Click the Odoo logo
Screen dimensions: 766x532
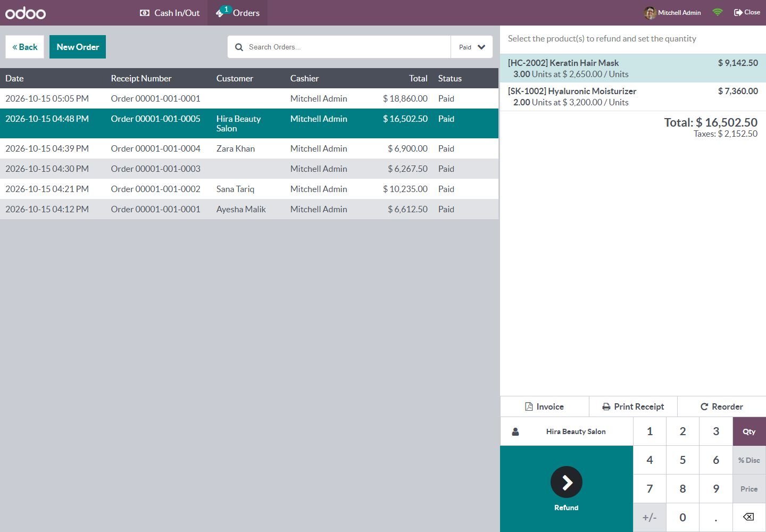pos(26,13)
